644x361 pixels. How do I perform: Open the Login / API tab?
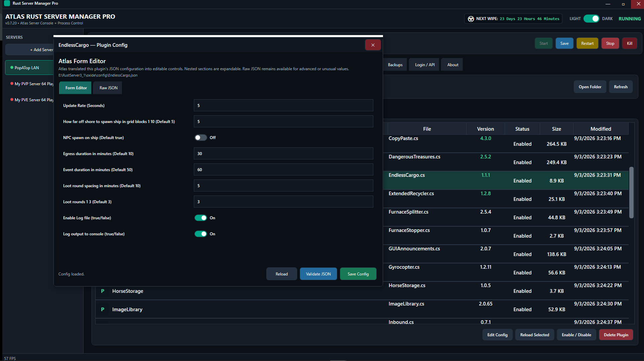tap(425, 65)
